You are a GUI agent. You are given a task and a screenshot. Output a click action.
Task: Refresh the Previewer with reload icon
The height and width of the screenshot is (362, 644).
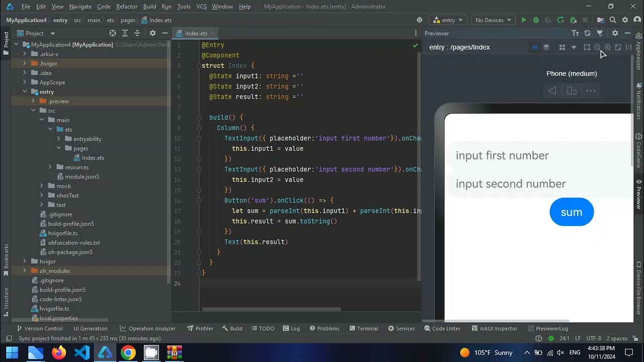587,33
